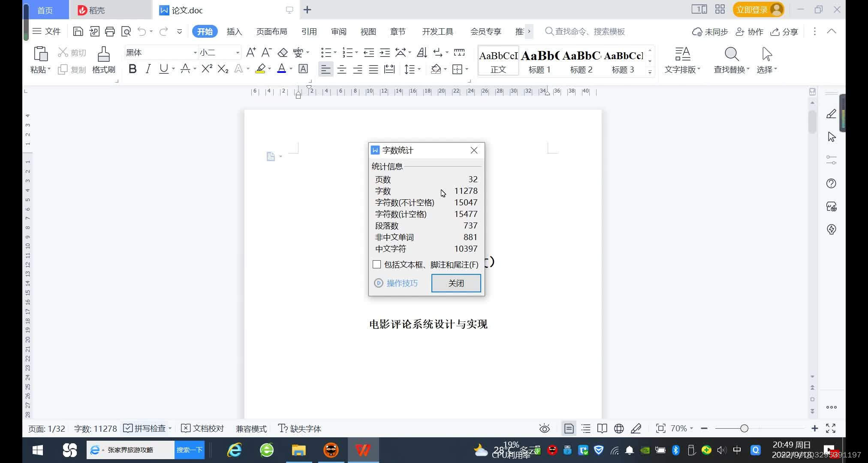Click the Save document icon
Screen dimensions: 868x463
(78, 31)
